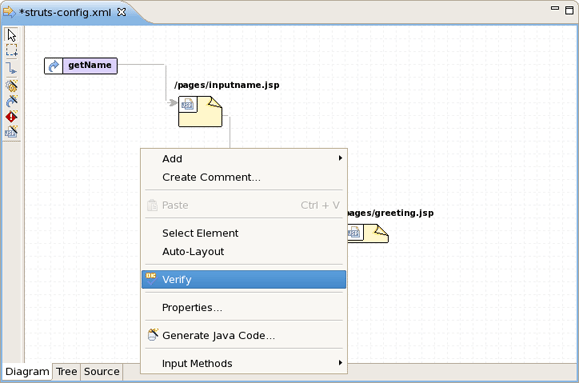Choose the add JSP page tool

point(11,131)
